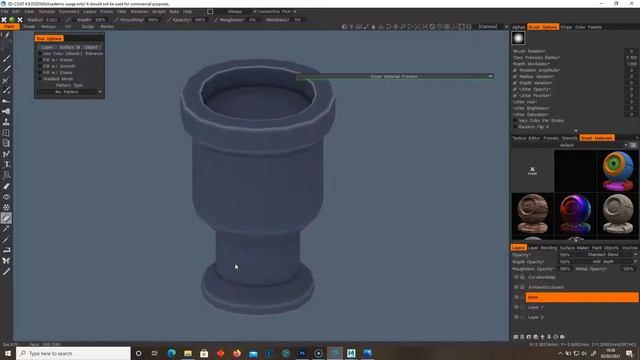Open the Presets tab
This screenshot has width=640, height=360.
(551, 138)
